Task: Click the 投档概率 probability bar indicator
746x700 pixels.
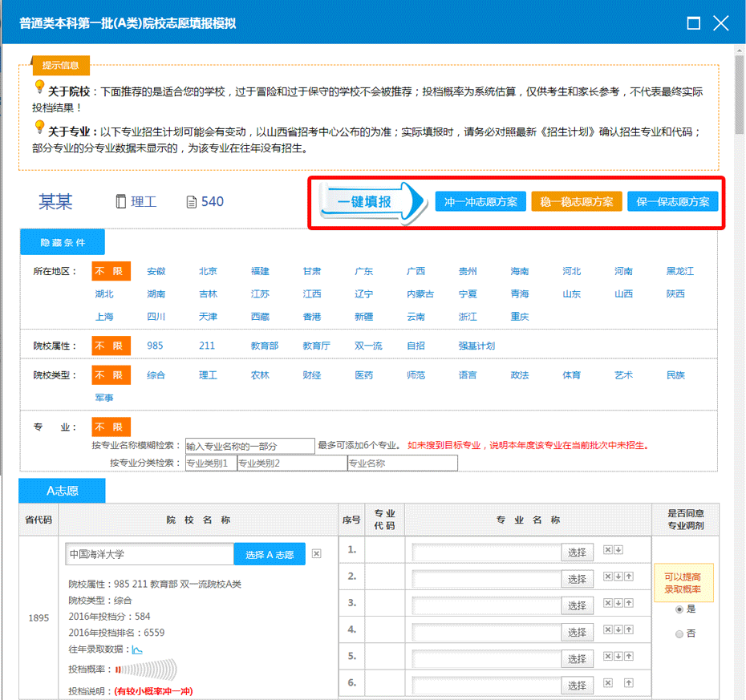Action: [x=145, y=669]
